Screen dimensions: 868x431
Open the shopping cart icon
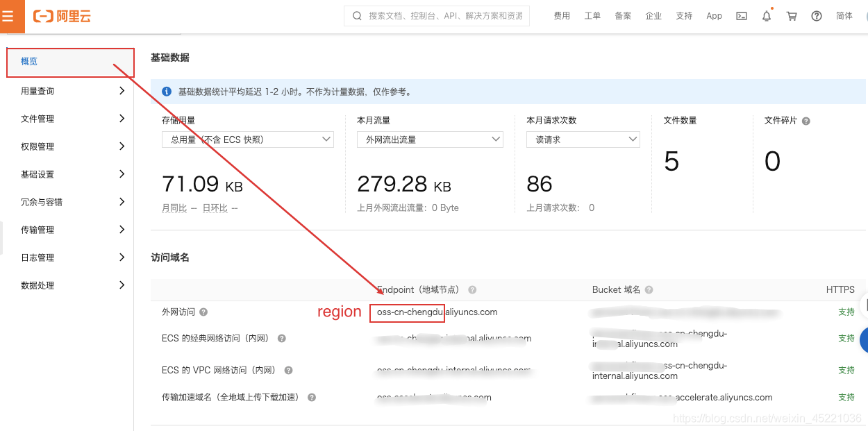tap(792, 16)
